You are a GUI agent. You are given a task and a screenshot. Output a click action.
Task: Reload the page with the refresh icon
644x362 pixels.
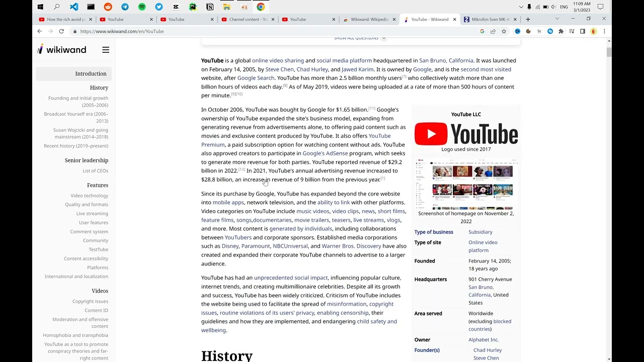tap(61, 31)
